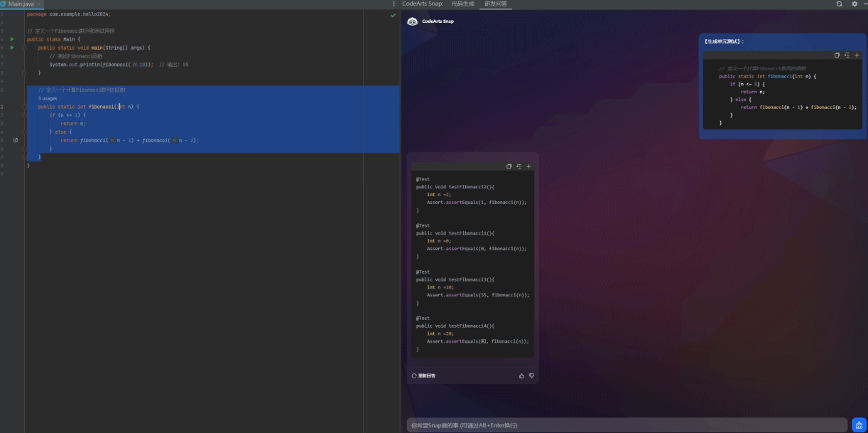Copy the fibonacci code in the prompt bubble

(x=837, y=55)
